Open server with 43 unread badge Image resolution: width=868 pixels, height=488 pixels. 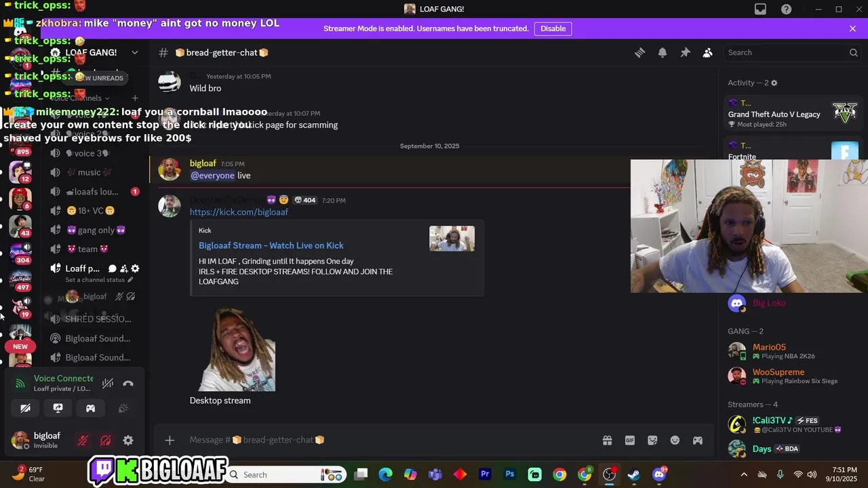click(20, 226)
